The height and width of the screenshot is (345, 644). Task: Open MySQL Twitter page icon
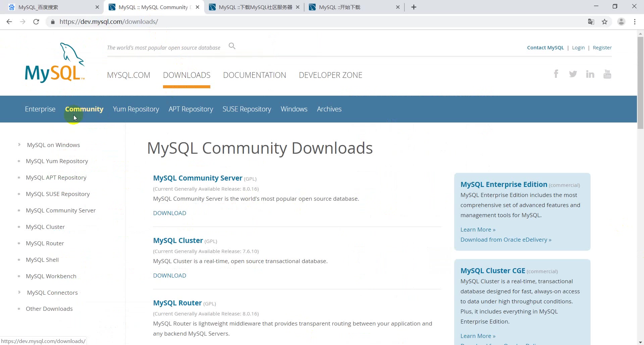coord(573,74)
